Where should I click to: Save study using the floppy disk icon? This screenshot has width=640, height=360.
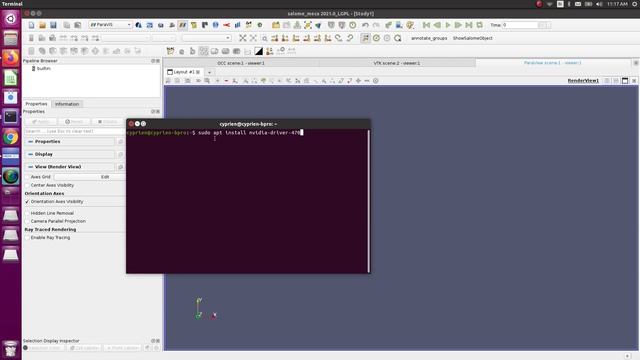click(53, 25)
